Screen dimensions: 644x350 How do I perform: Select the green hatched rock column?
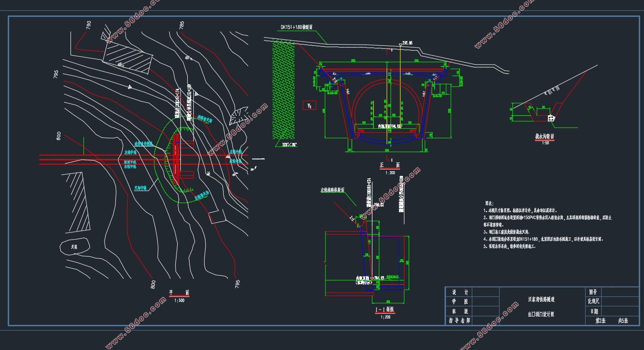[283, 90]
